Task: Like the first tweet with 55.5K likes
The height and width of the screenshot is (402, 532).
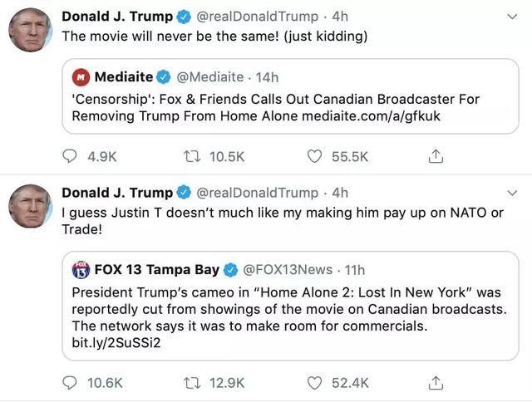Action: point(315,156)
